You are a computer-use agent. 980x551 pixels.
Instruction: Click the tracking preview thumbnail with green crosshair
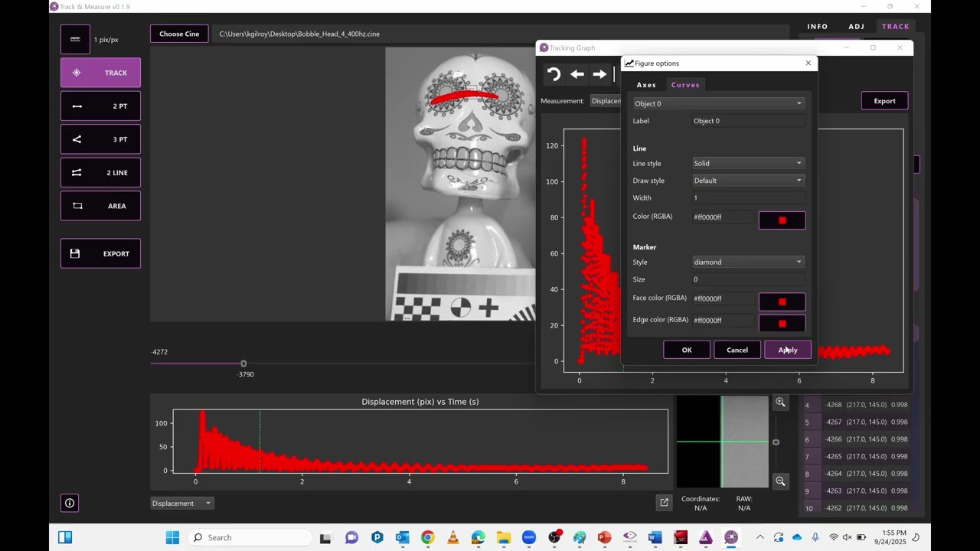(x=722, y=442)
